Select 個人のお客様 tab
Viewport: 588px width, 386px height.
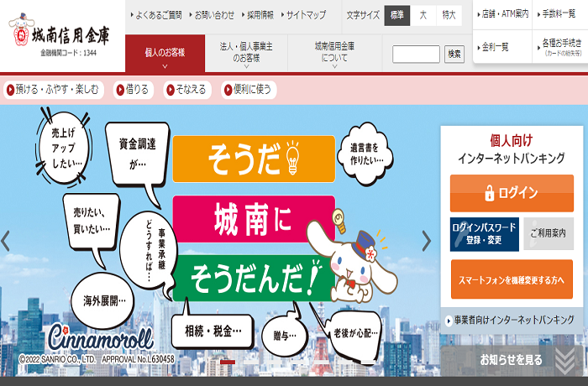pos(165,53)
